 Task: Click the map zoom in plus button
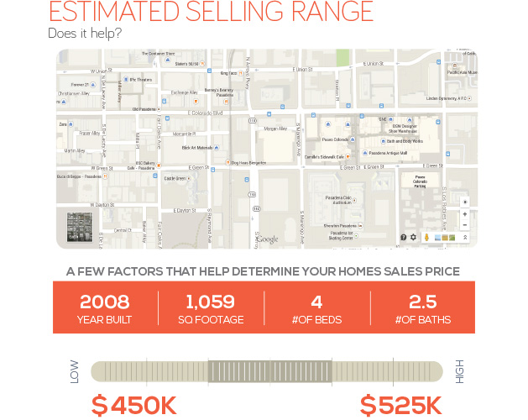tap(464, 214)
